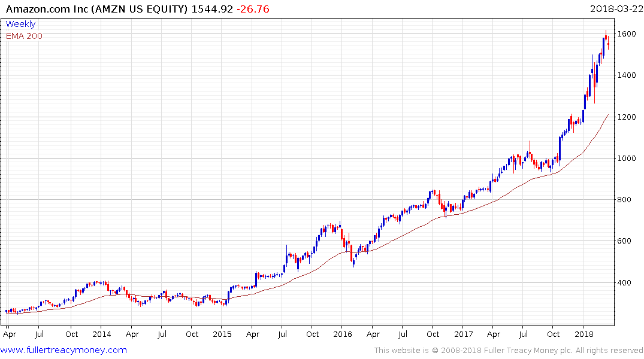This screenshot has width=644, height=359.
Task: Click the www.fullertreacymoney.com link
Action: click(x=64, y=350)
